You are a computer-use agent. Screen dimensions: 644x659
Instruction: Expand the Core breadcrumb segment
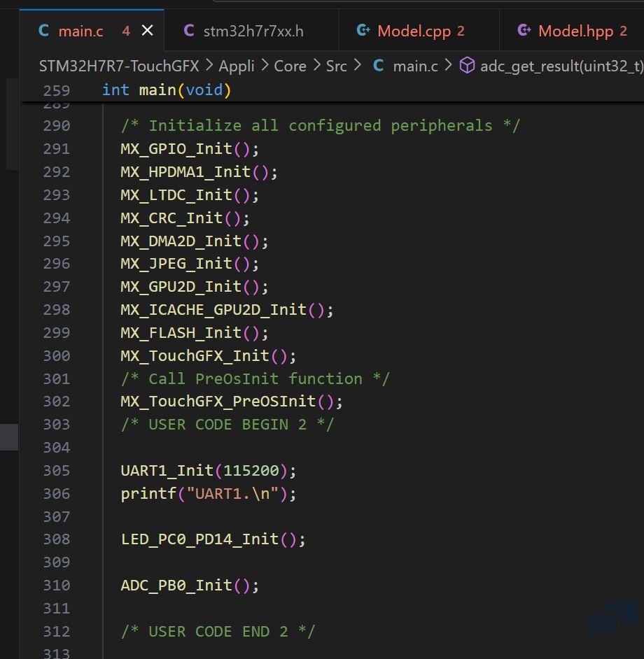click(290, 66)
